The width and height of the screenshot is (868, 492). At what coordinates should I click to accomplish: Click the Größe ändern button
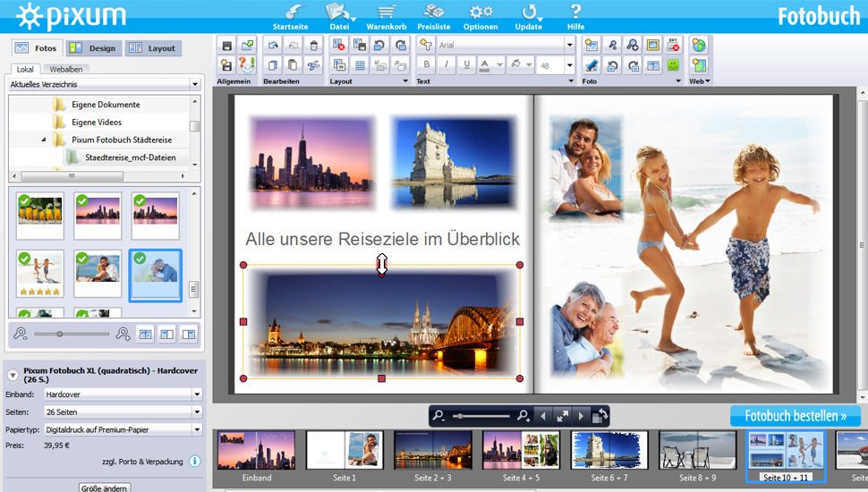point(105,488)
